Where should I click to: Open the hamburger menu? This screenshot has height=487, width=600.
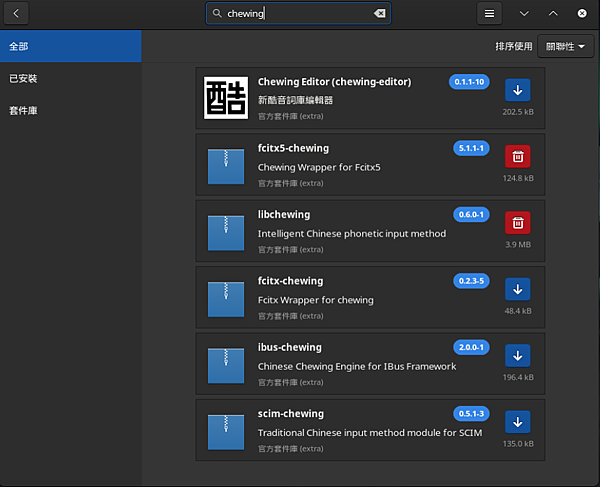[x=489, y=14]
